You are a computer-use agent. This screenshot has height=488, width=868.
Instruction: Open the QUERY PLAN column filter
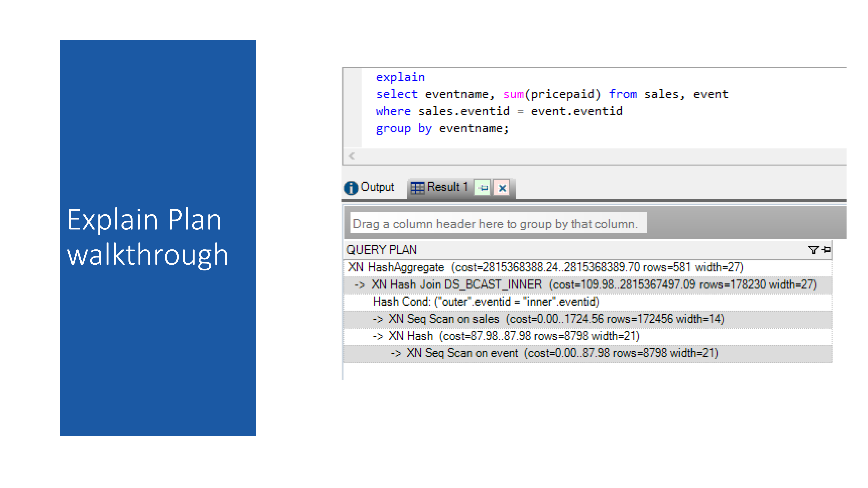[813, 250]
